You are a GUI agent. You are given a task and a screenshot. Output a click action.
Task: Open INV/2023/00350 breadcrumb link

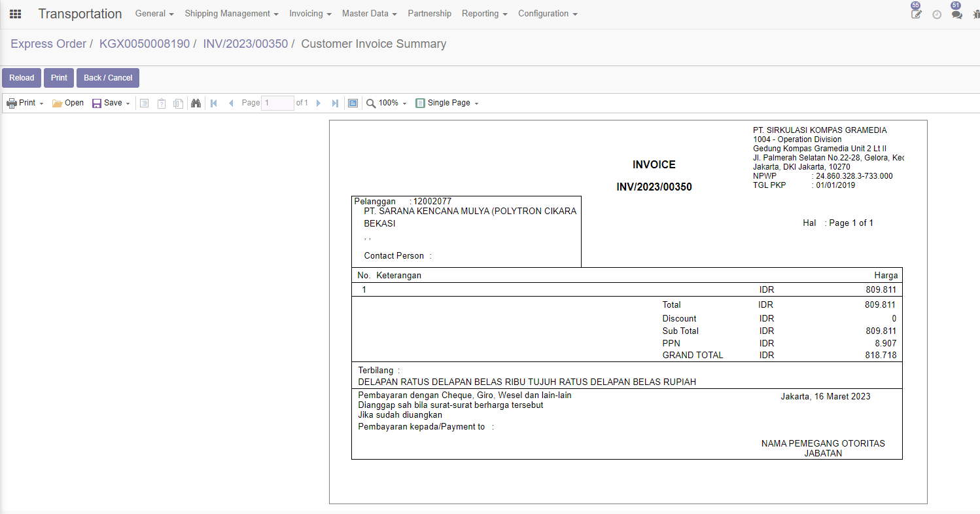[x=245, y=44]
